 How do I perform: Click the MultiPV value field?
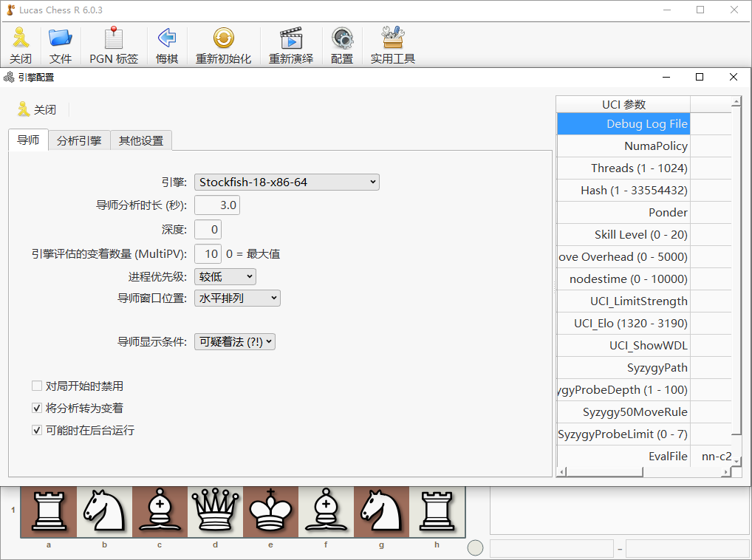208,254
